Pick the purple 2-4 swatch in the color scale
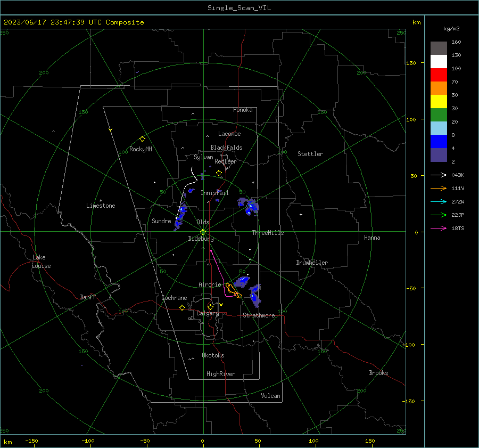The height and width of the screenshot is (448, 479). pos(439,154)
